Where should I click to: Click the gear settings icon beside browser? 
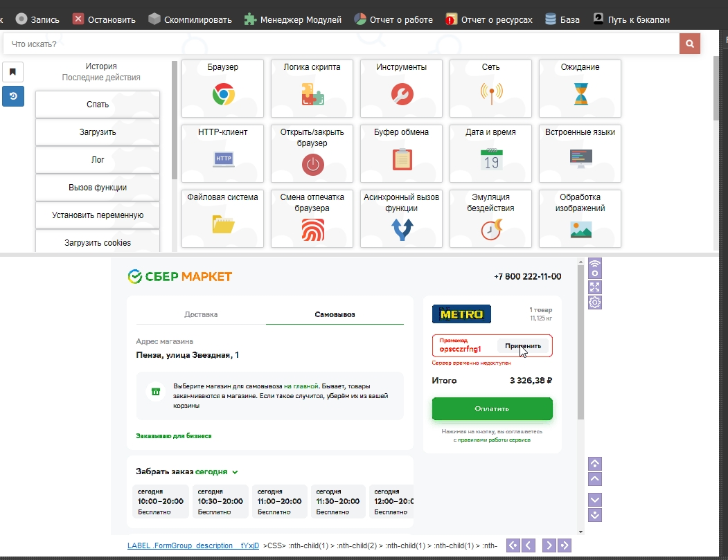[x=595, y=302]
